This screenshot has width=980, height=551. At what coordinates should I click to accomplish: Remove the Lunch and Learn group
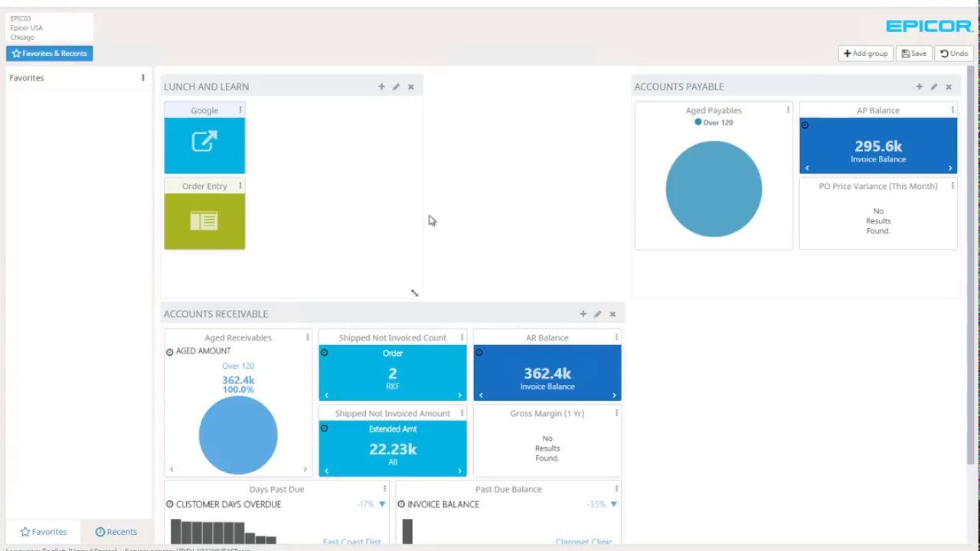[x=410, y=86]
